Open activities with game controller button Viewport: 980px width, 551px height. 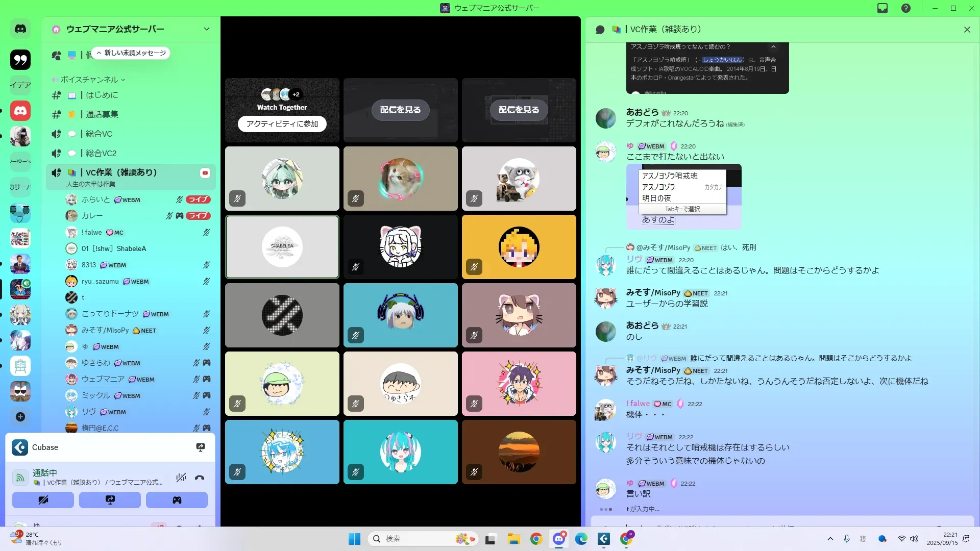[177, 500]
